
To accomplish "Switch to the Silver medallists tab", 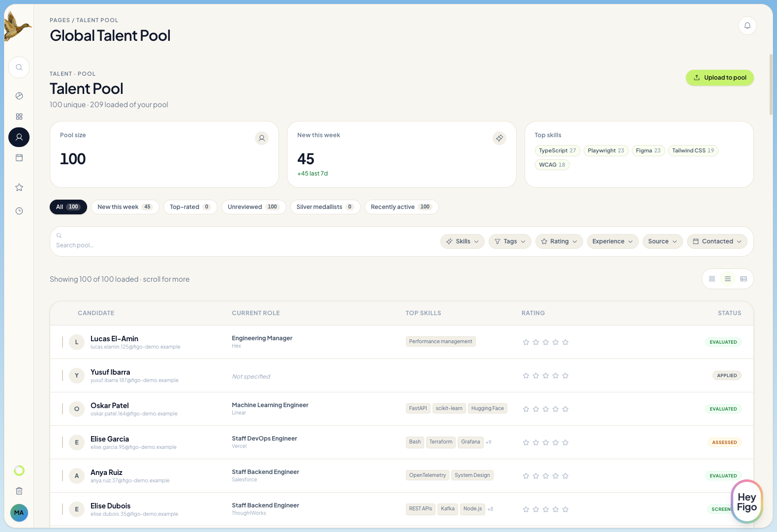I will tap(325, 207).
